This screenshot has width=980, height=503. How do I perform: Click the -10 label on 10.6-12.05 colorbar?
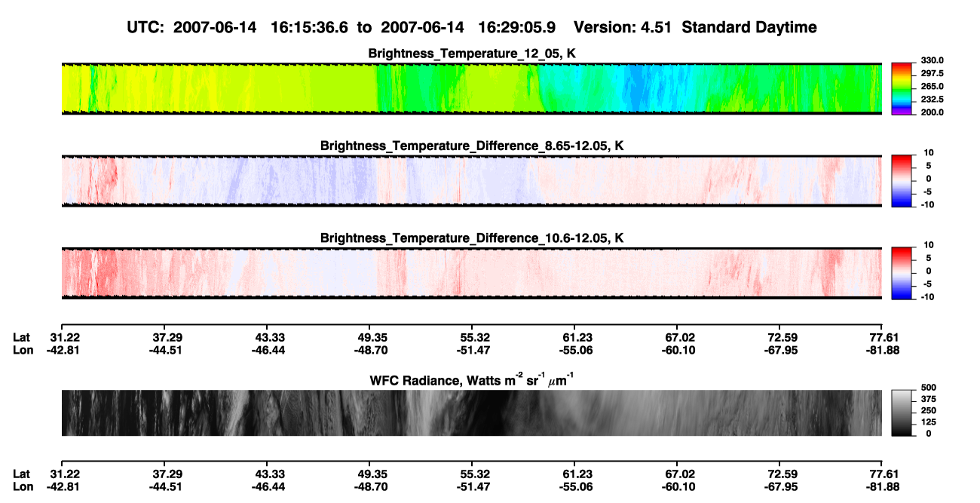[926, 296]
